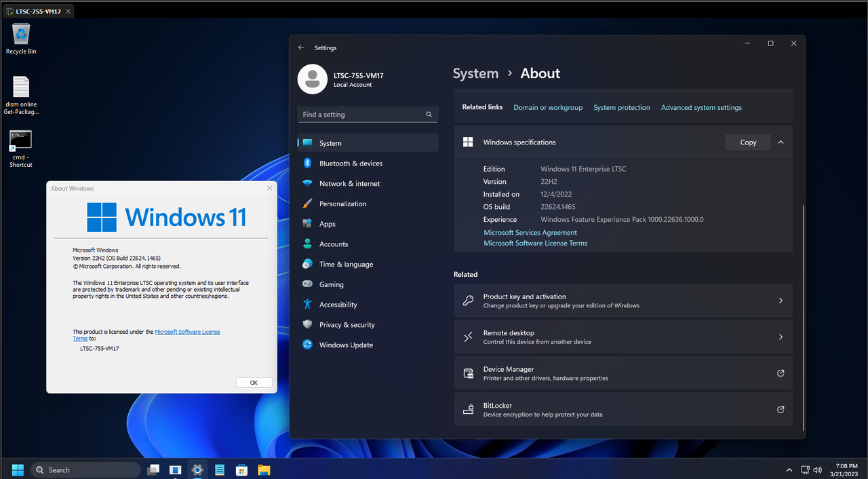Click the Remote desktop icon
The height and width of the screenshot is (479, 868).
(468, 337)
